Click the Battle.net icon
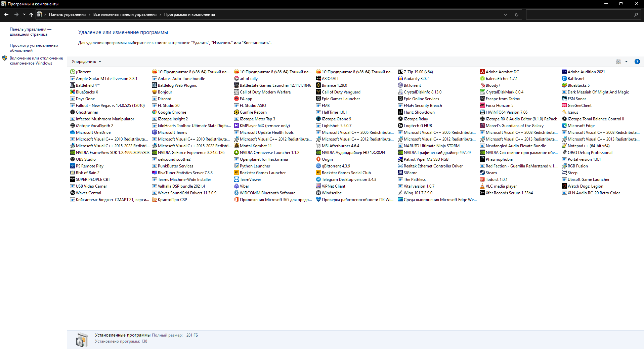This screenshot has width=644, height=349. tap(564, 78)
